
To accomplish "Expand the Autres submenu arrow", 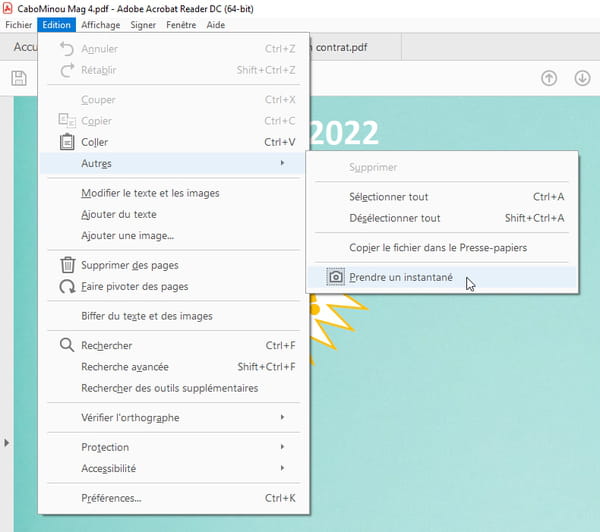I will [282, 163].
